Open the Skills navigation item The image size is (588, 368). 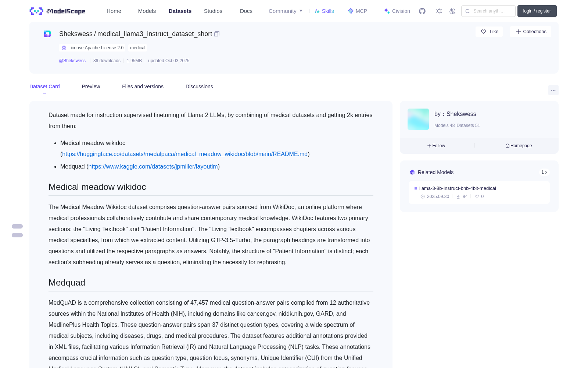[324, 11]
